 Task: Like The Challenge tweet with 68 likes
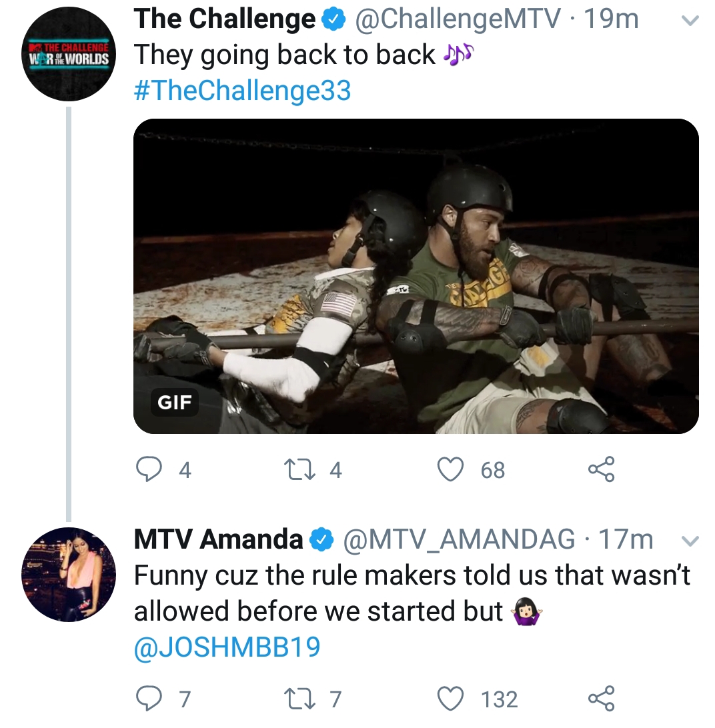(450, 469)
